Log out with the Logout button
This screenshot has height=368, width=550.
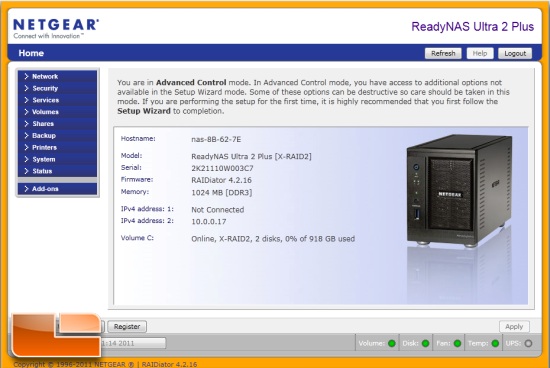click(x=515, y=53)
